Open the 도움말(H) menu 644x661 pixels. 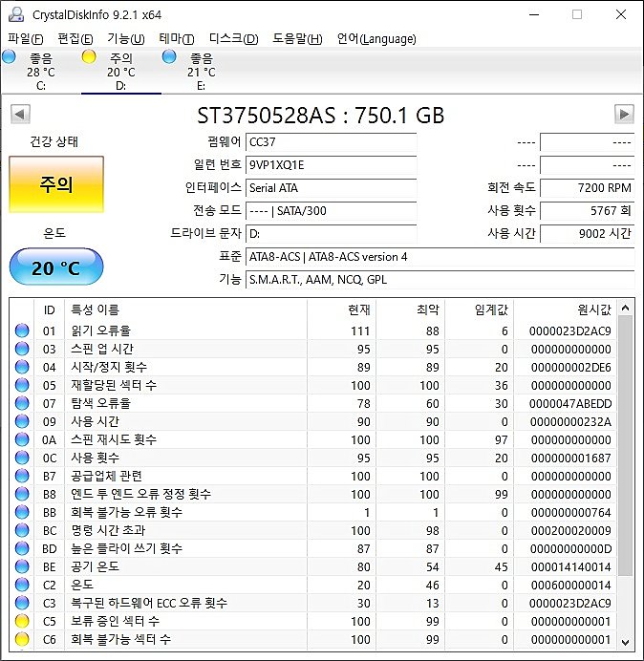click(x=297, y=39)
